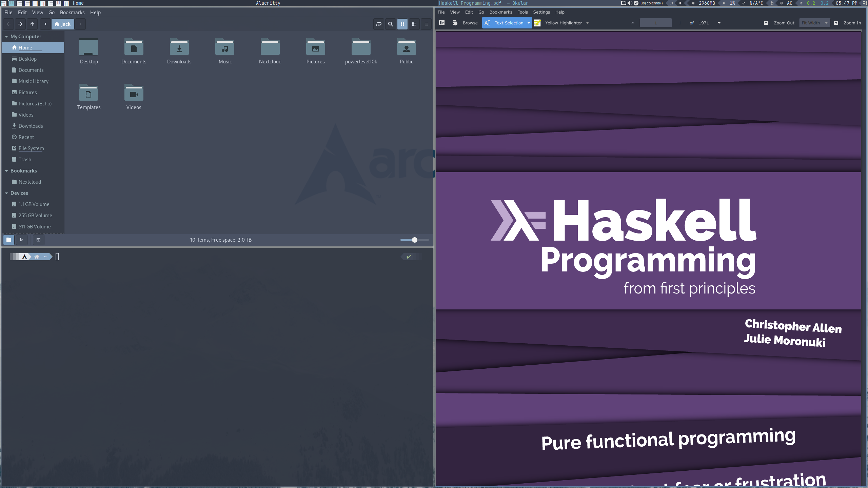
Task: Open the Bookmarks menu in the file manager
Action: [x=72, y=12]
